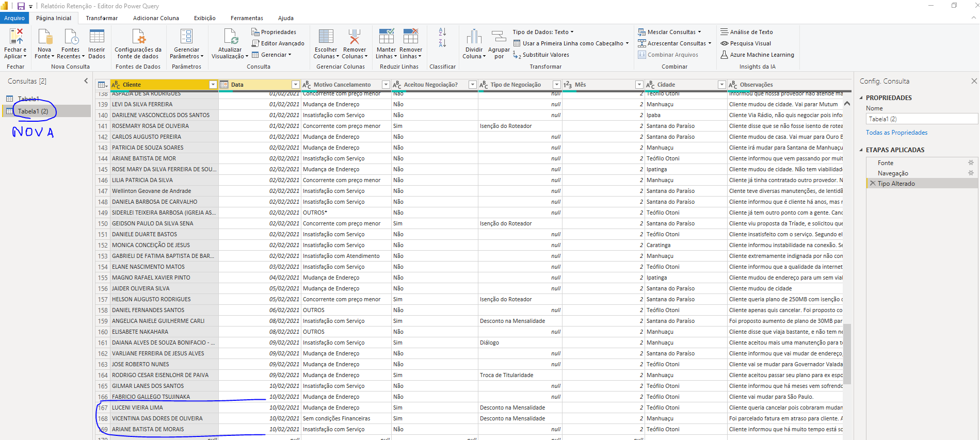Select the Observações column header
This screenshot has width=980, height=440.
tap(785, 85)
